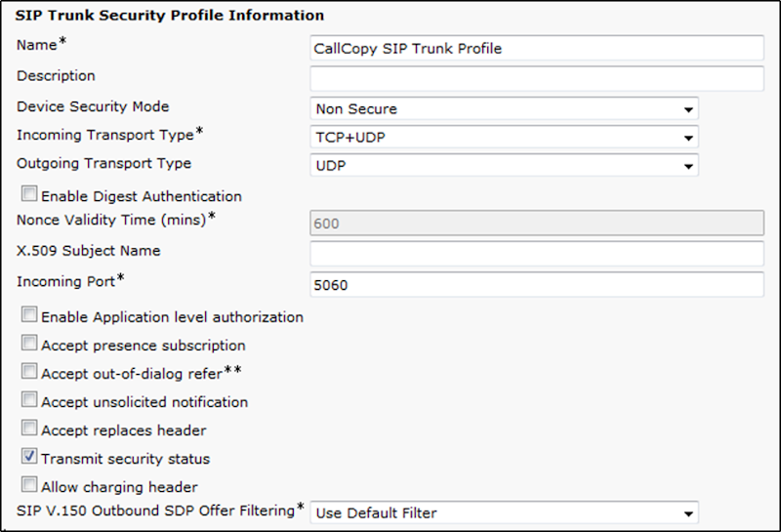The image size is (781, 532).
Task: Uncheck Transmit security status
Action: click(29, 456)
